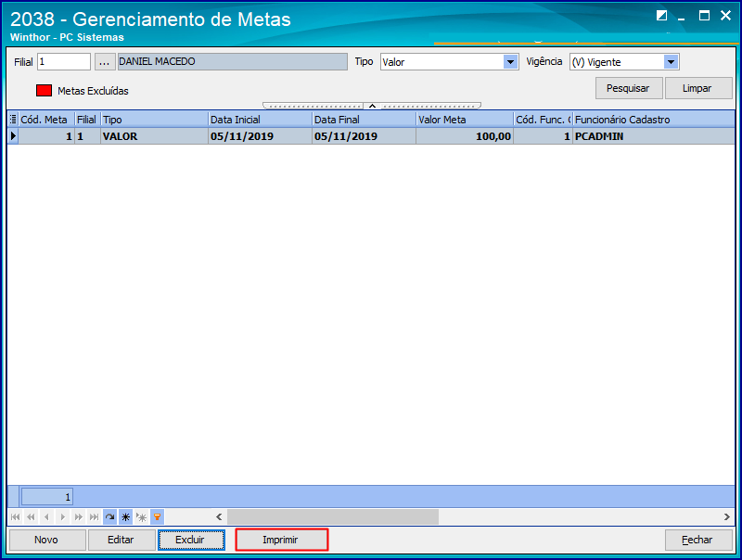
Task: Click the black asterisk bookmark icon
Action: click(126, 517)
